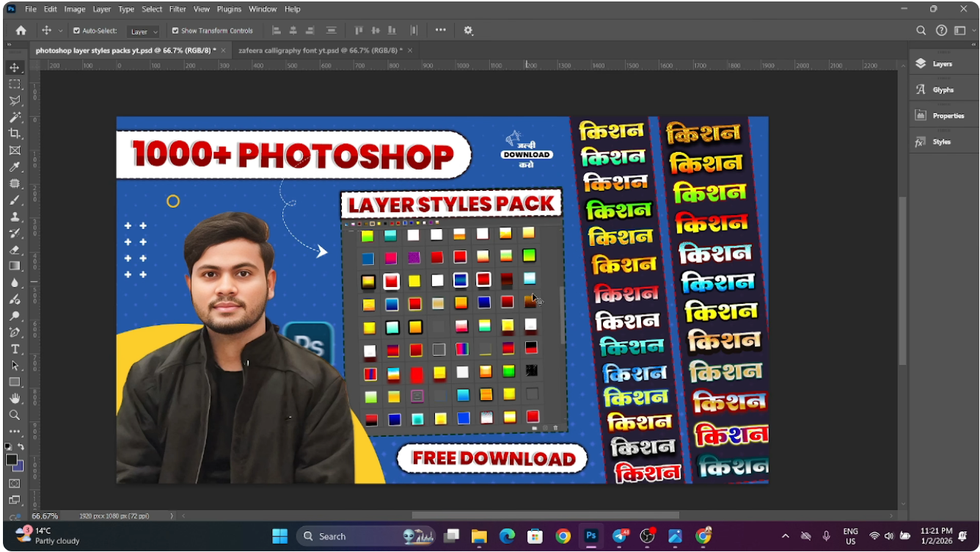Open the Auto-Select Layer dropdown
This screenshot has width=980, height=552.
(143, 32)
